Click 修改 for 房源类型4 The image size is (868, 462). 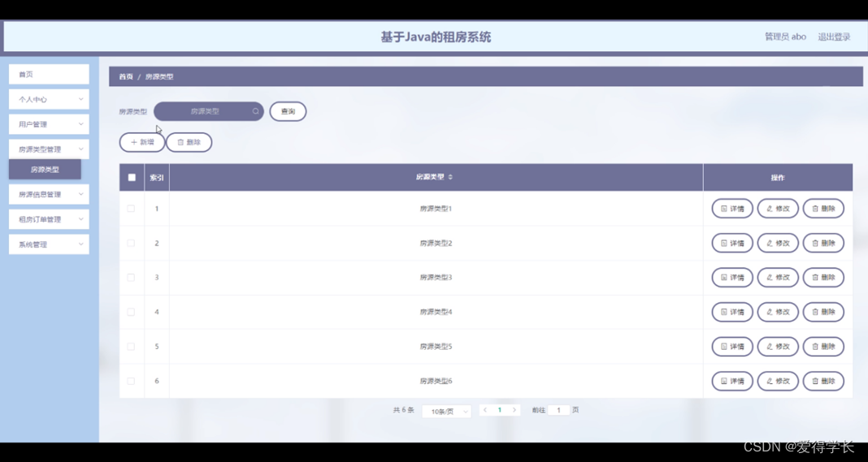point(778,312)
